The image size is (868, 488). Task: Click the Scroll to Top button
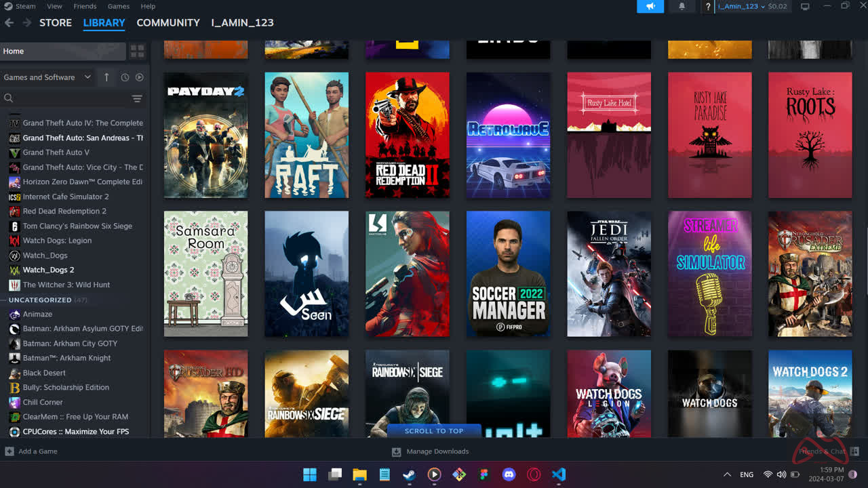(434, 430)
